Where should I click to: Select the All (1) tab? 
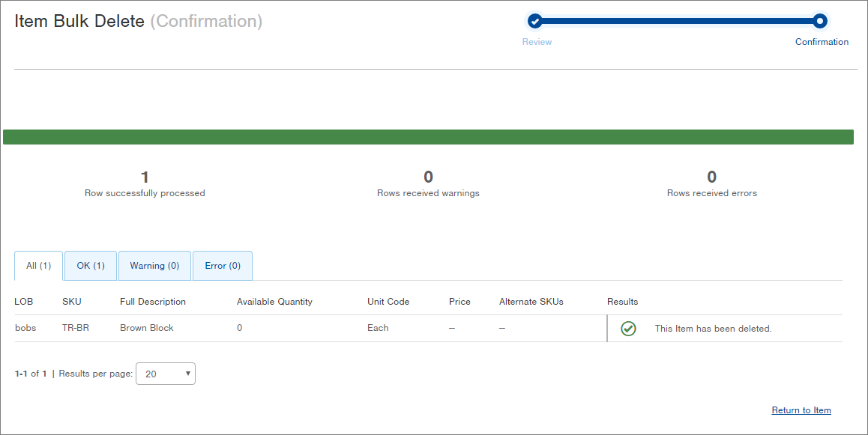(x=38, y=266)
